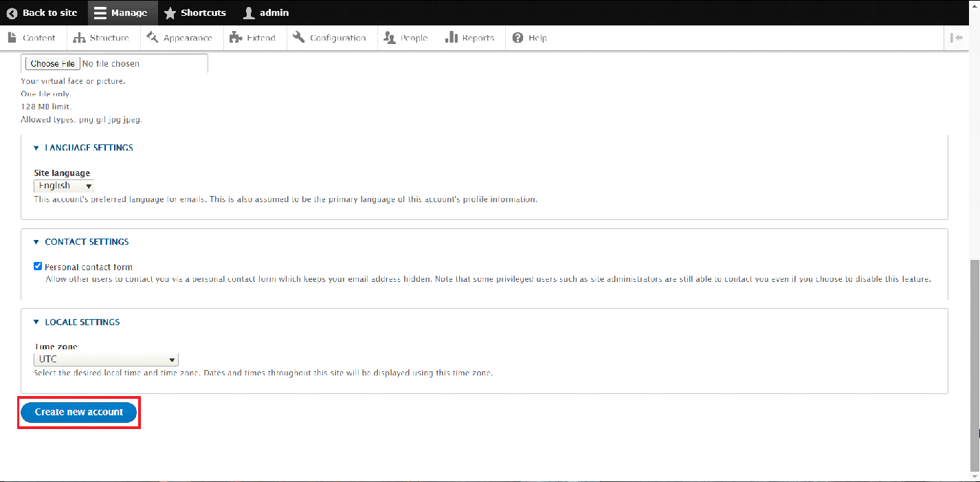Click the Choose File button

[x=52, y=63]
